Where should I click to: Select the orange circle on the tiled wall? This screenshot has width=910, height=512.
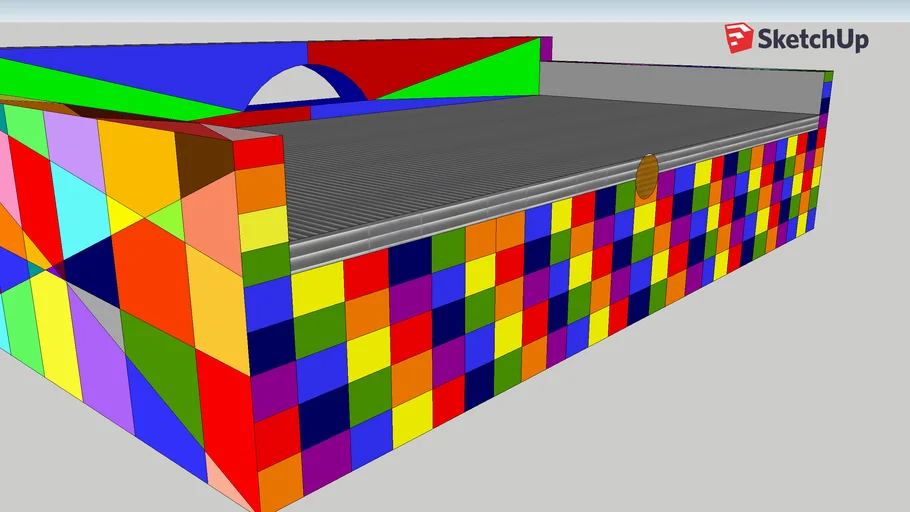[x=647, y=175]
